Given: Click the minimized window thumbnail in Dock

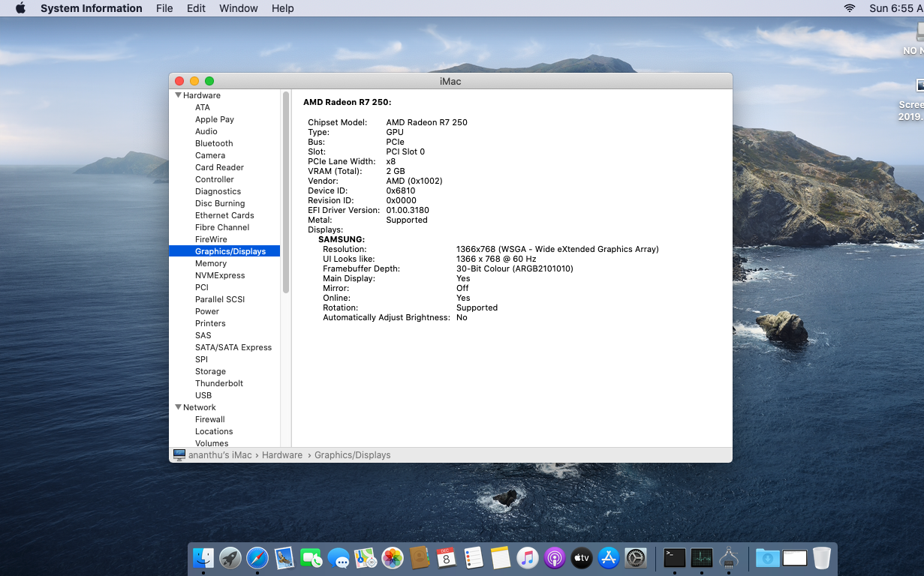Looking at the screenshot, I should (x=795, y=558).
